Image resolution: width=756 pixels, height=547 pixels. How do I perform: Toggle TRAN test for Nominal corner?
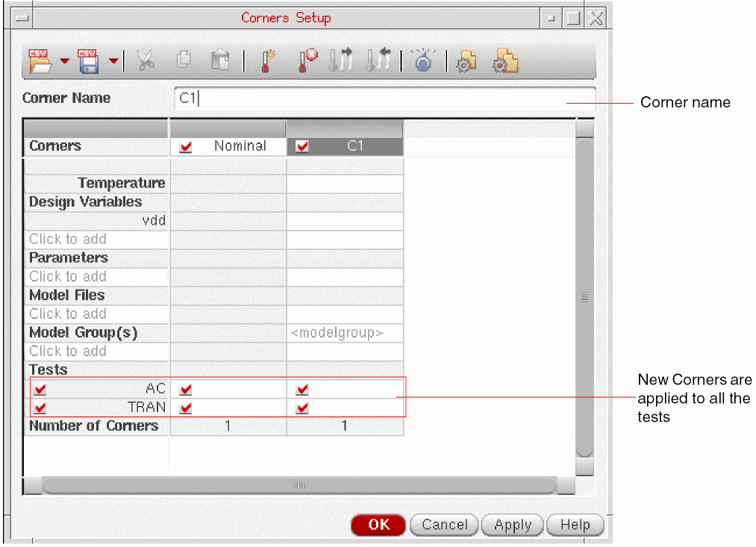point(186,407)
